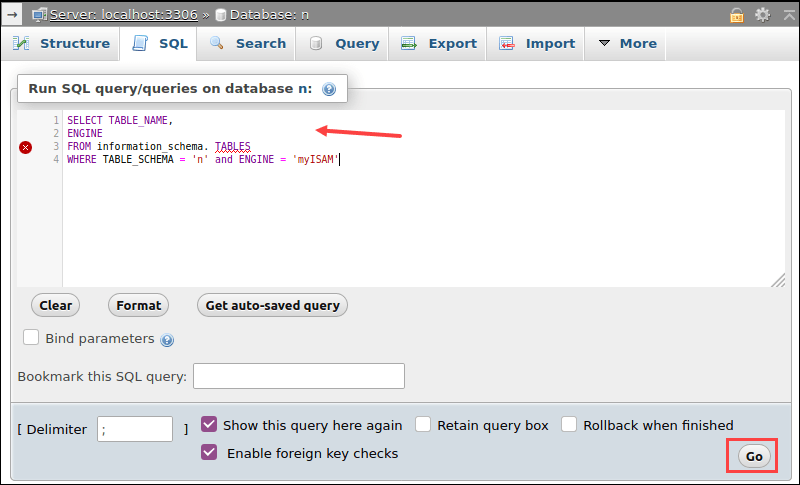Click the navigation panel arrow icon

tap(12, 15)
